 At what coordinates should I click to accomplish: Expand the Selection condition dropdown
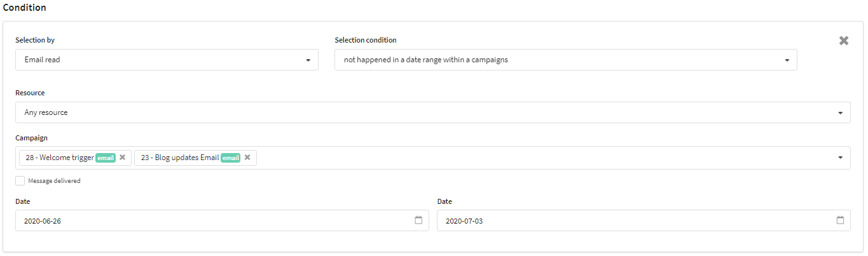[566, 60]
